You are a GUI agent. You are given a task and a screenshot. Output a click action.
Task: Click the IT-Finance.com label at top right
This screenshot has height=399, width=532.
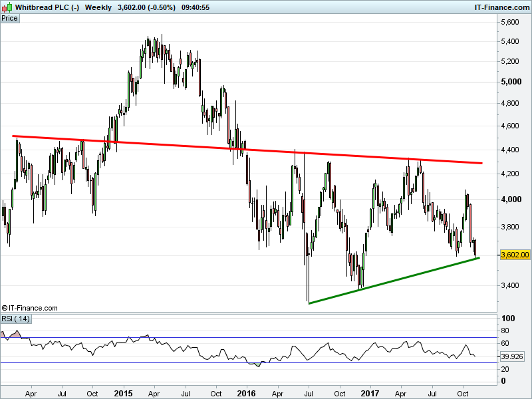coord(502,7)
